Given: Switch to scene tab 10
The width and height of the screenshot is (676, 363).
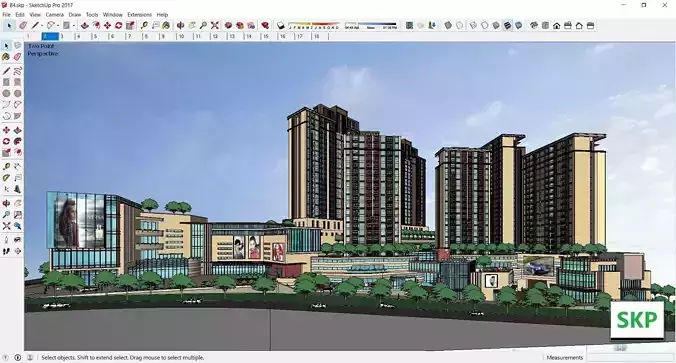Looking at the screenshot, I should point(185,36).
